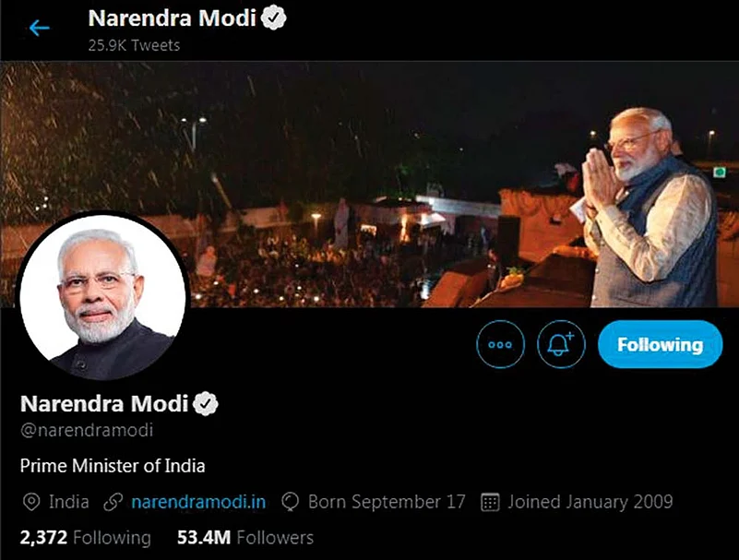Screen dimensions: 739x560
Task: View the 53.4M Followers list
Action: click(244, 537)
